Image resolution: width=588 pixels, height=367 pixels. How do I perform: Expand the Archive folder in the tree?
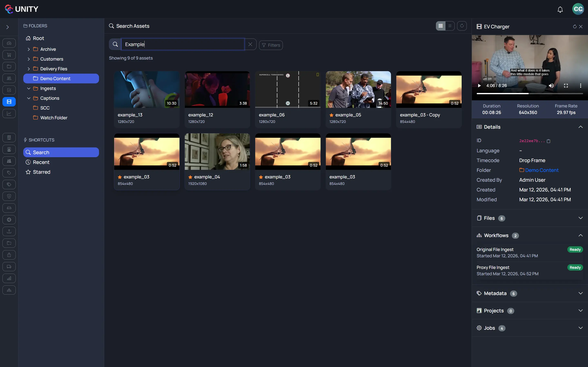click(x=29, y=49)
